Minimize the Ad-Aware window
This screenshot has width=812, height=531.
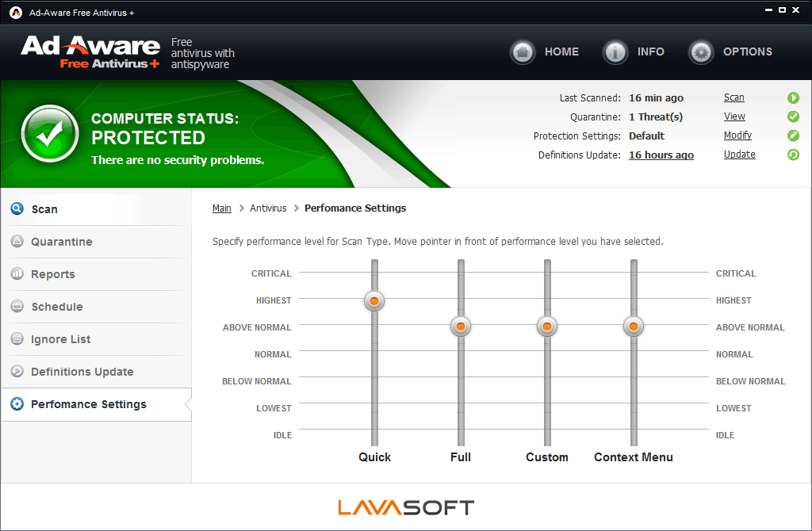[x=768, y=10]
